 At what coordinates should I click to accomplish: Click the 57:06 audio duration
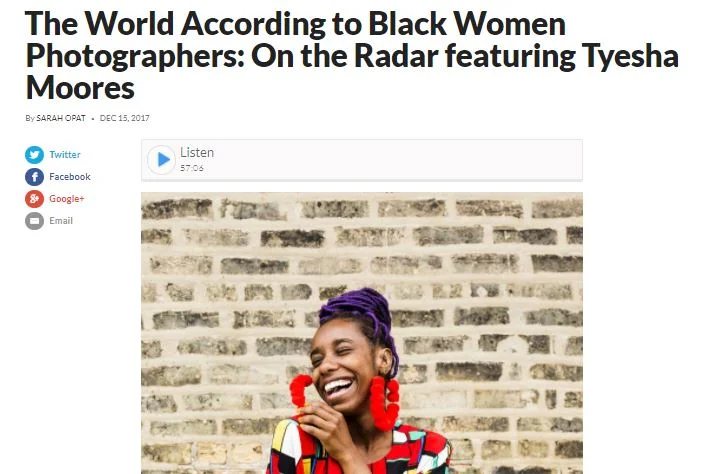click(x=192, y=168)
